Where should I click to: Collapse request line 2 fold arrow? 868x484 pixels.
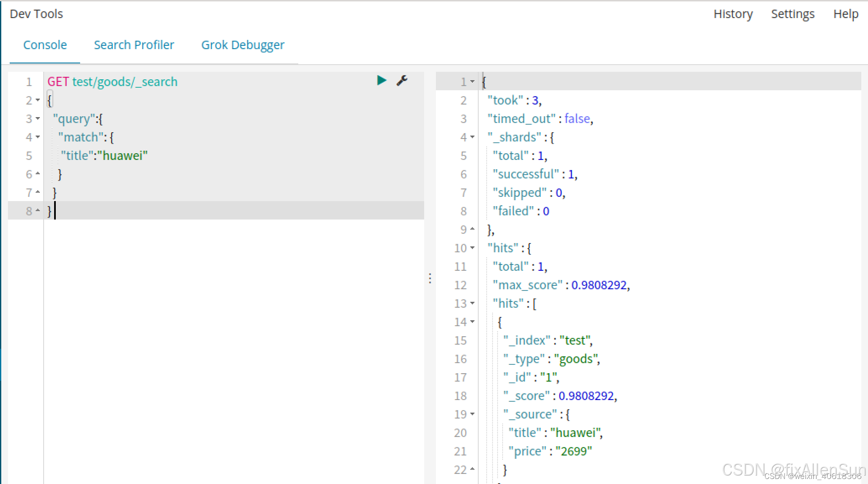tap(38, 100)
